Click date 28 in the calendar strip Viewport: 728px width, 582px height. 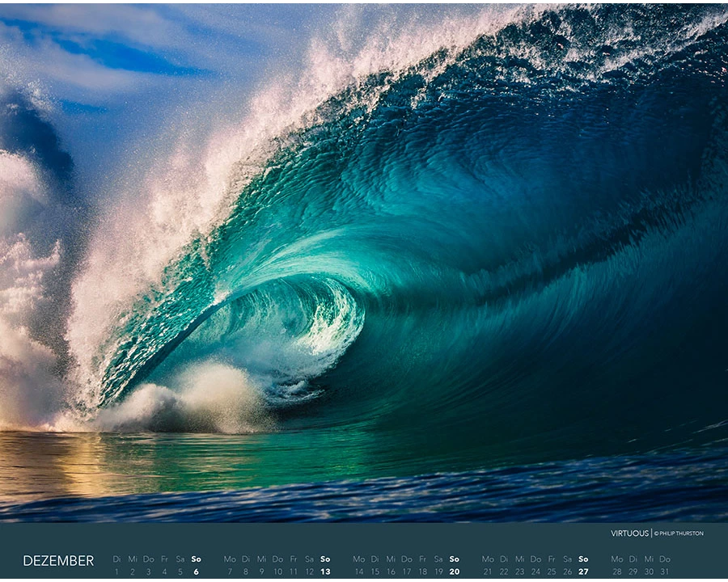[617, 571]
